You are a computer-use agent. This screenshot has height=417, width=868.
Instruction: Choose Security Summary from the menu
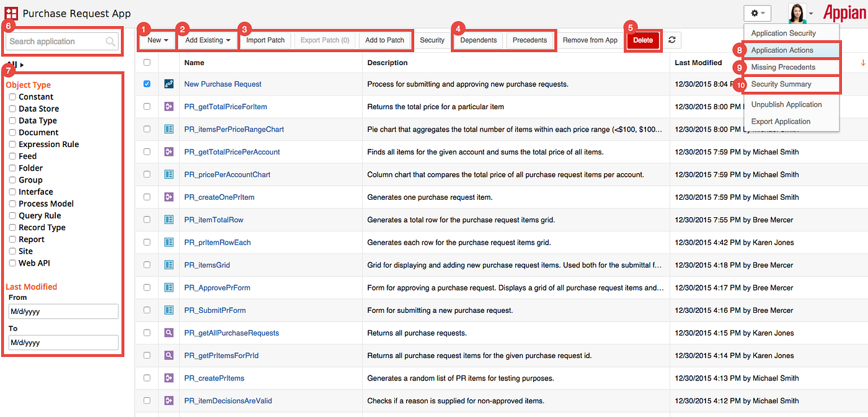click(791, 84)
